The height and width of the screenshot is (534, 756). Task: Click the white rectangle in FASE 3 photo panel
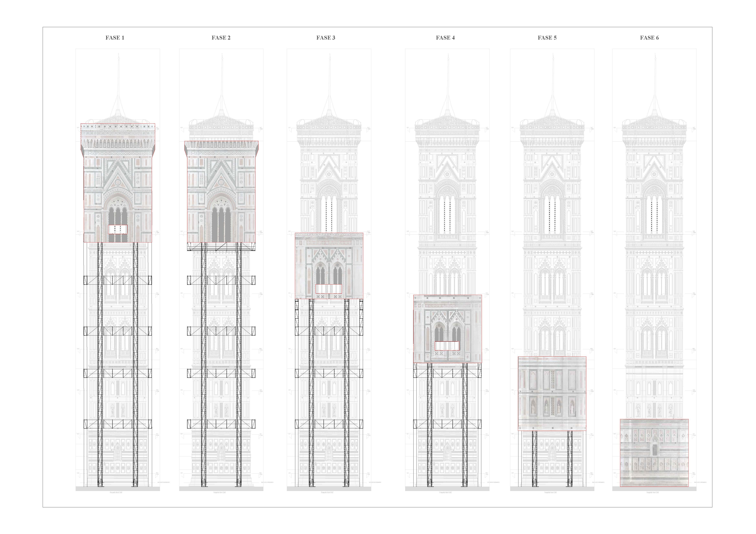tap(329, 289)
